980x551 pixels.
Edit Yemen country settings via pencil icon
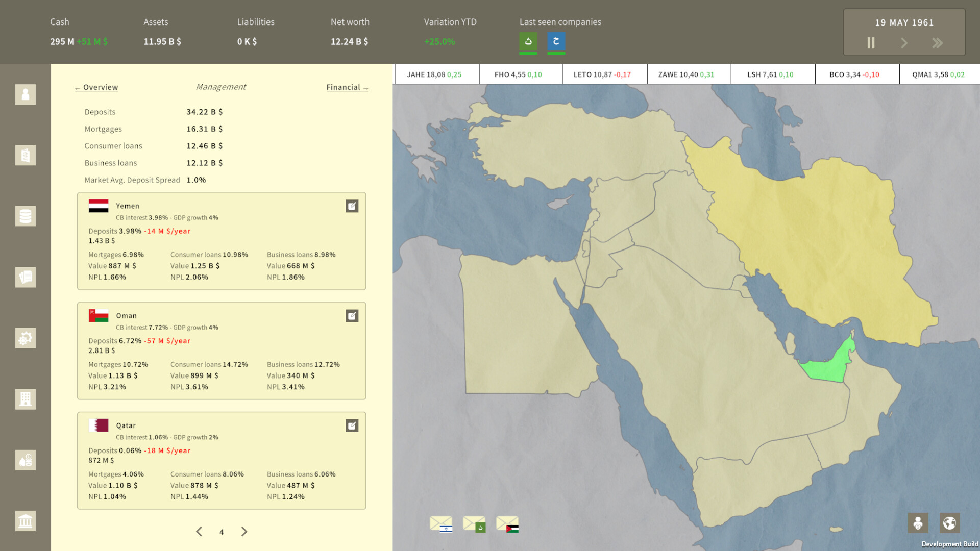352,206
